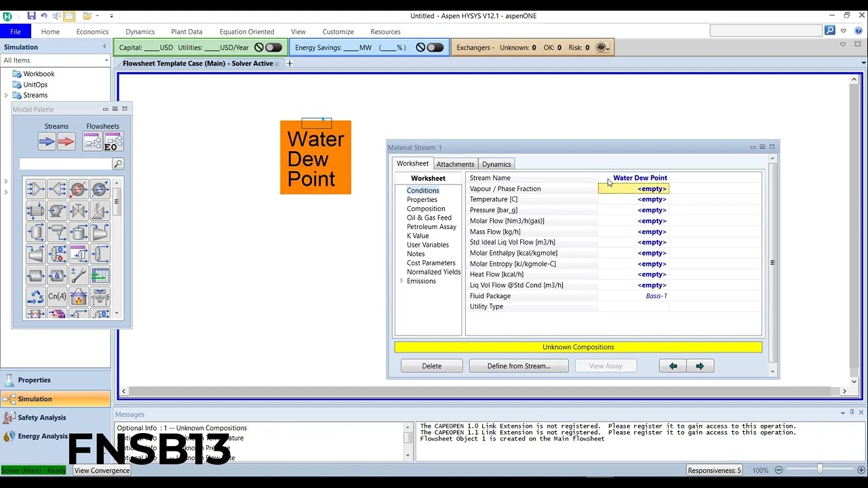Open the Exchangers analysis dropdown button
The width and height of the screenshot is (868, 488).
tap(603, 47)
